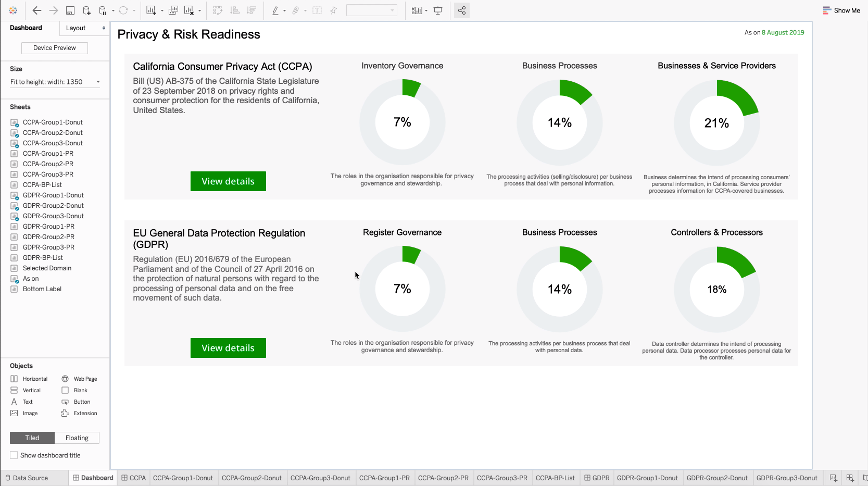
Task: Open the GDPR sheet tab at the bottom
Action: pyautogui.click(x=597, y=478)
